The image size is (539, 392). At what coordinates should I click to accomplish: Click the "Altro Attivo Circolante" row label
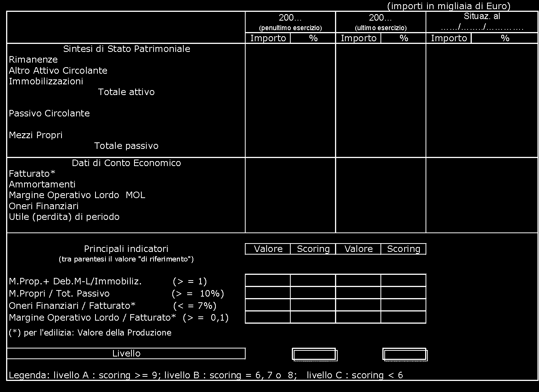(58, 71)
